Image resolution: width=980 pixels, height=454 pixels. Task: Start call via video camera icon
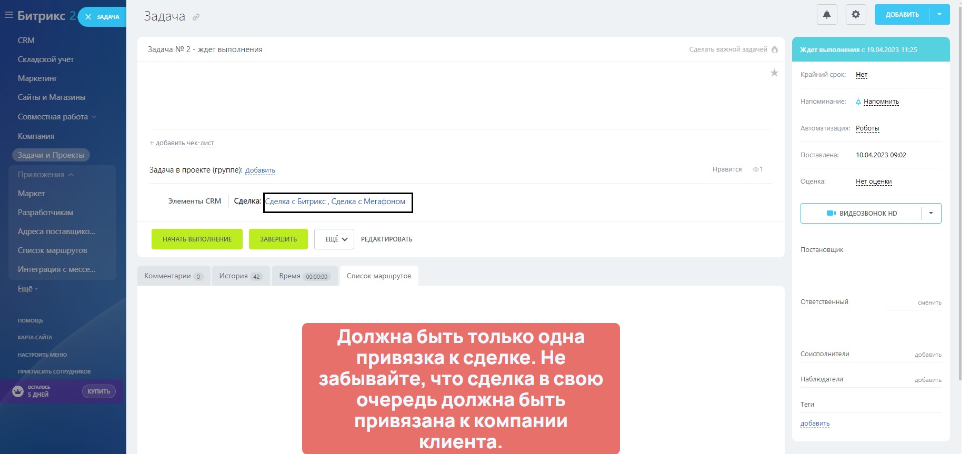[x=832, y=213]
